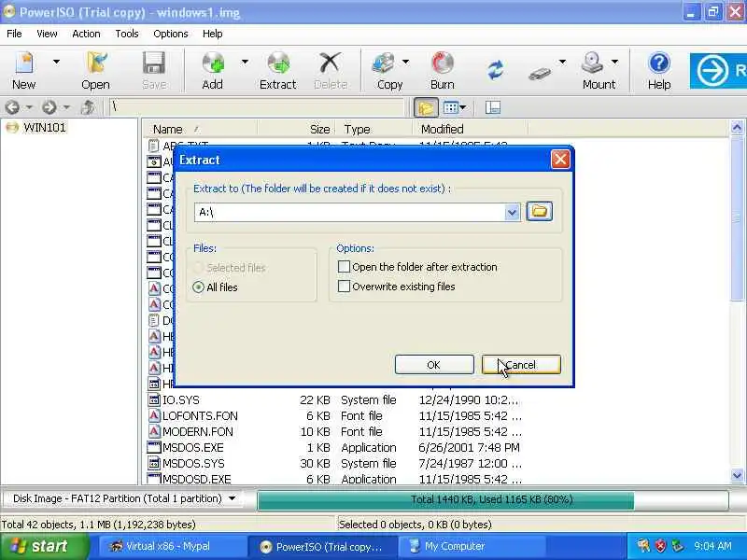Screen dimensions: 747x560
Task: Open the Options menu
Action: pyautogui.click(x=171, y=34)
